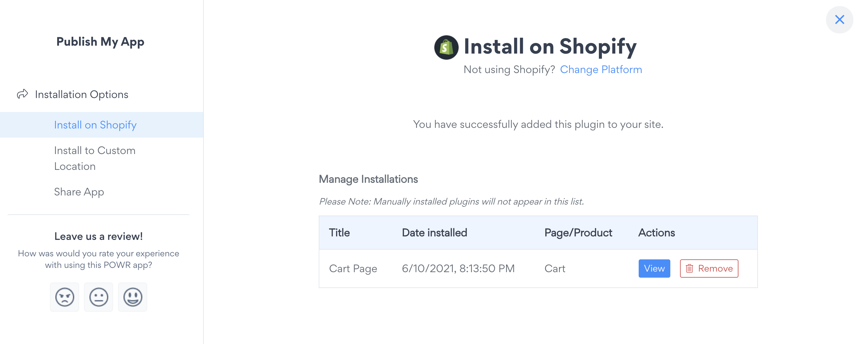View the Cart Page installation
This screenshot has width=868, height=344.
[x=654, y=269]
